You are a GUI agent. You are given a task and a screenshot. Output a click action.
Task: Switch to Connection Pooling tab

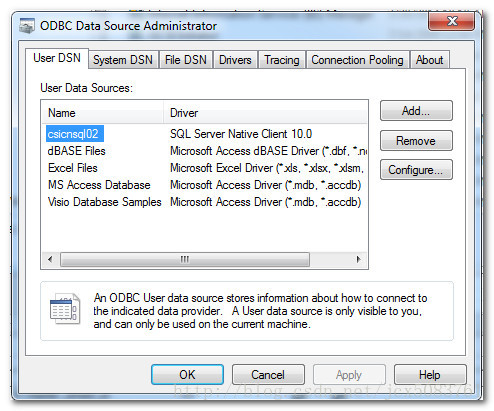coord(357,60)
